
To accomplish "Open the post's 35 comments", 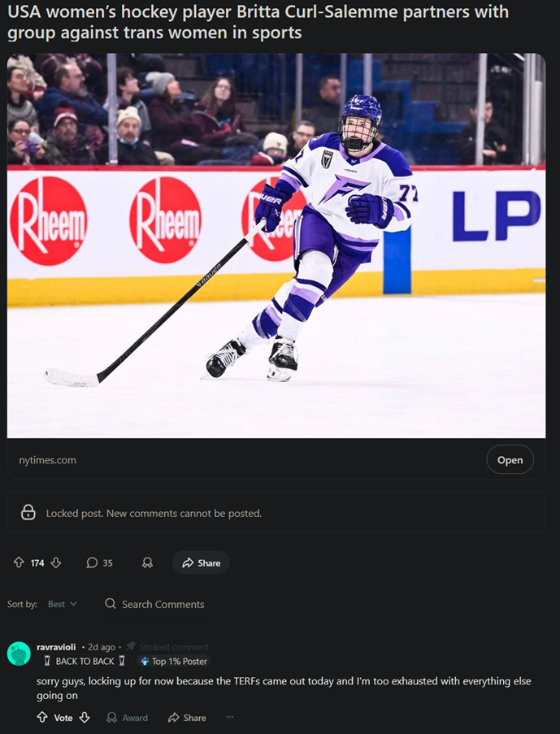I will [x=99, y=562].
